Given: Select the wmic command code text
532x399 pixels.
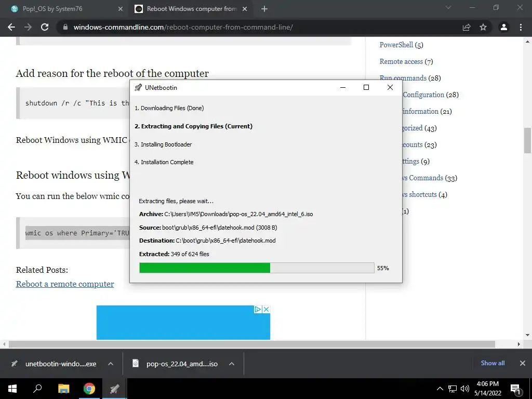Looking at the screenshot, I should click(x=77, y=233).
